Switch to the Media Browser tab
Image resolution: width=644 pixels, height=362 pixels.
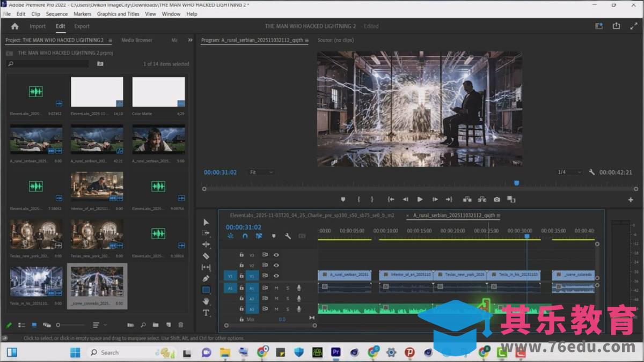coord(137,40)
